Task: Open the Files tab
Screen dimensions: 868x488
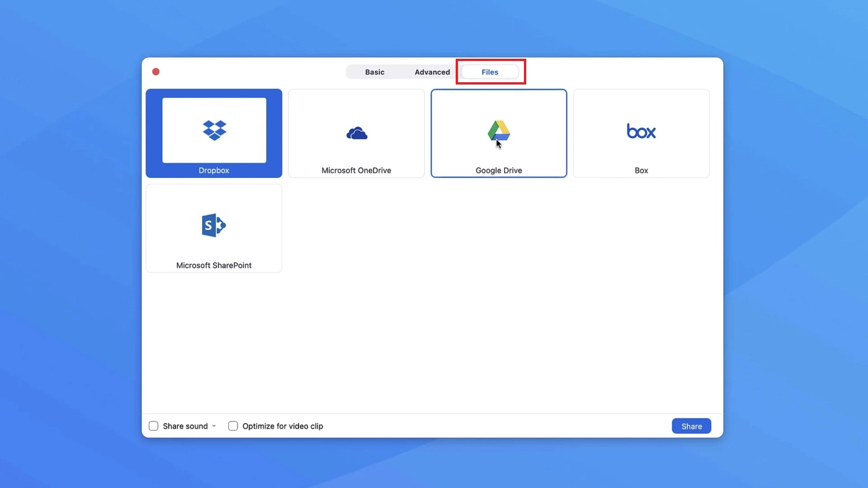Action: (490, 72)
